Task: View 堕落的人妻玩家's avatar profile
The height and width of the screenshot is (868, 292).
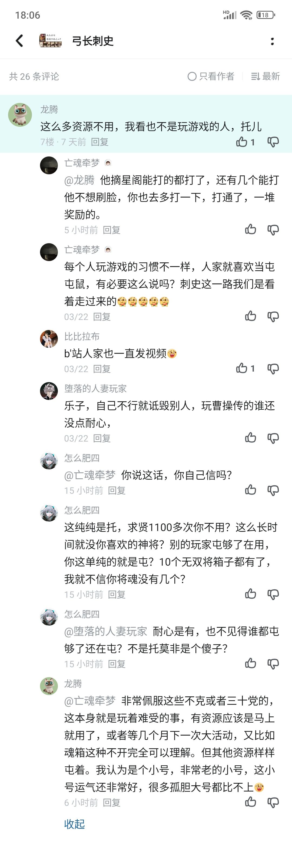Action: (49, 391)
